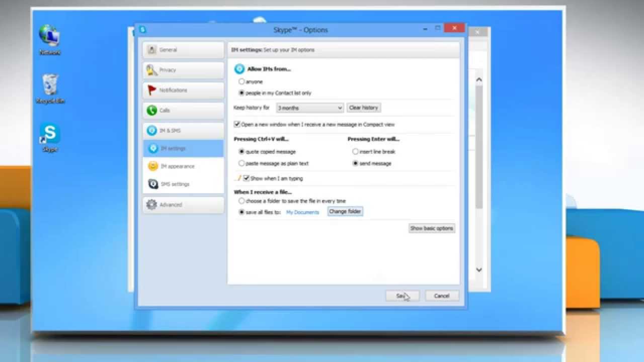
Task: Click the General section icon
Action: point(151,50)
